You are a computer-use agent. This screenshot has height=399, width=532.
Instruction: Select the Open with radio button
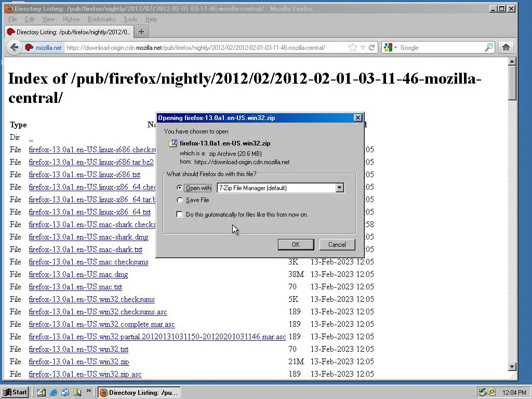[179, 188]
